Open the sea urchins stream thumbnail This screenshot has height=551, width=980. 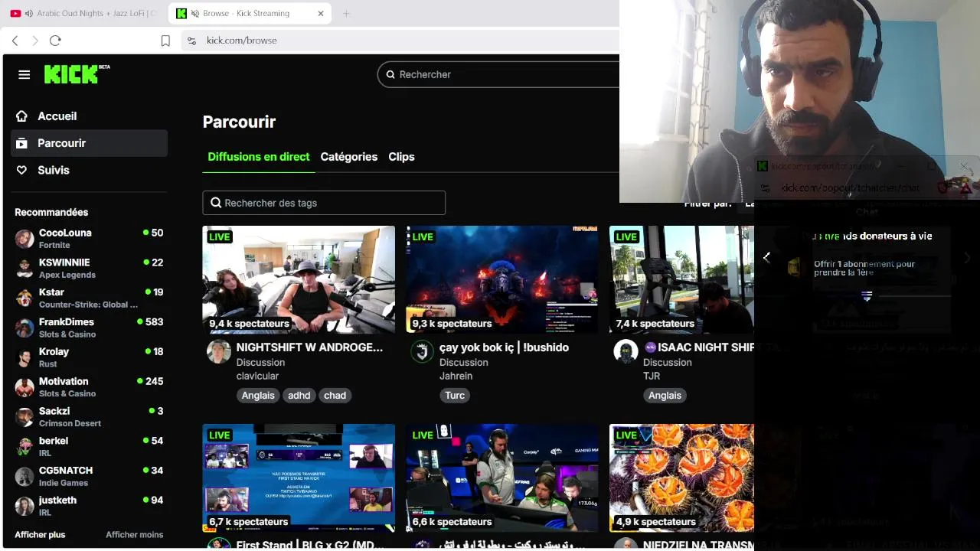pos(681,478)
